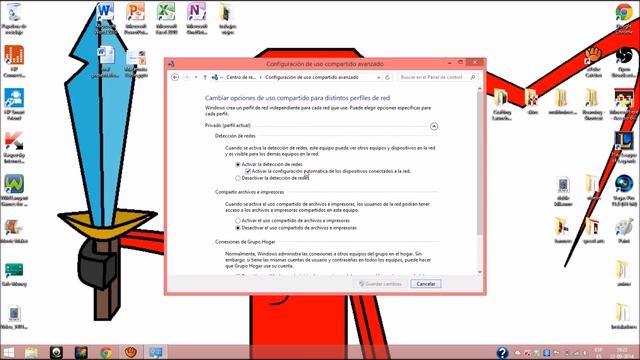
Task: Click the blue help question-mark tray icon
Action: pyautogui.click(x=502, y=352)
